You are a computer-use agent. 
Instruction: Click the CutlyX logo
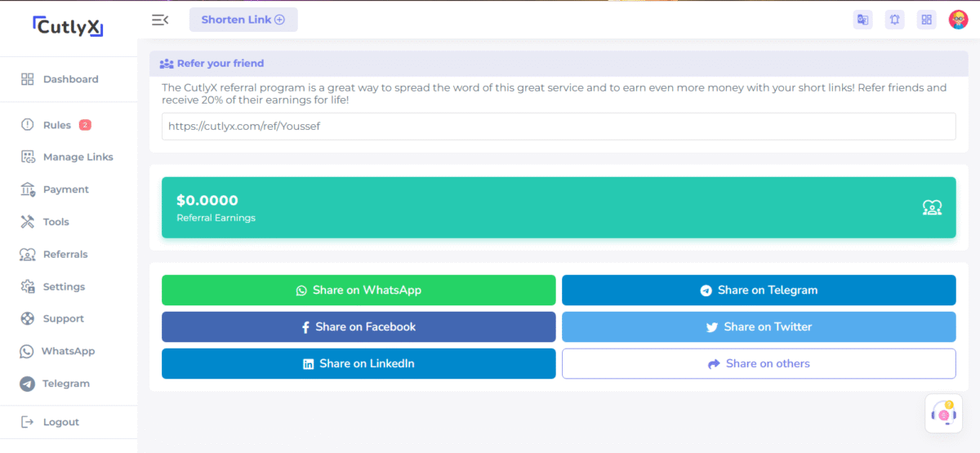pos(69,27)
